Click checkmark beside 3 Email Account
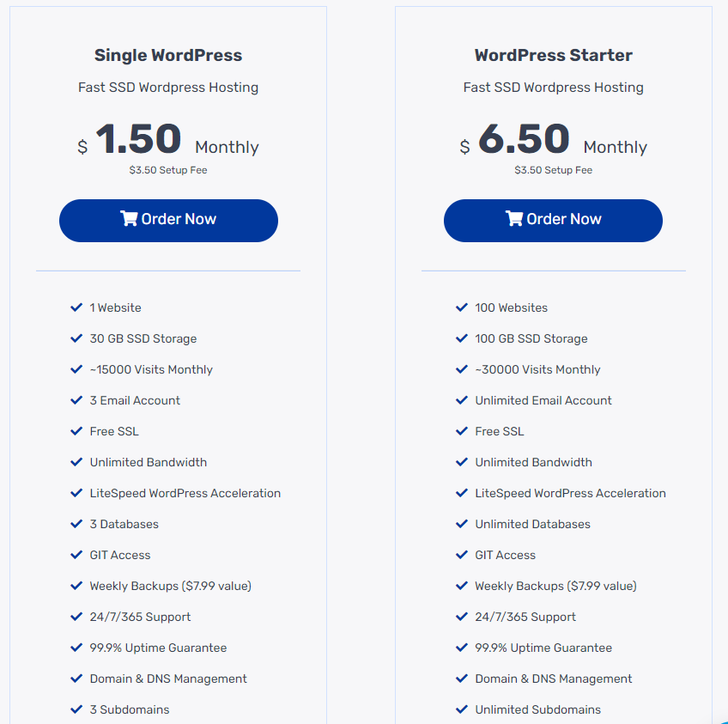 pos(76,400)
